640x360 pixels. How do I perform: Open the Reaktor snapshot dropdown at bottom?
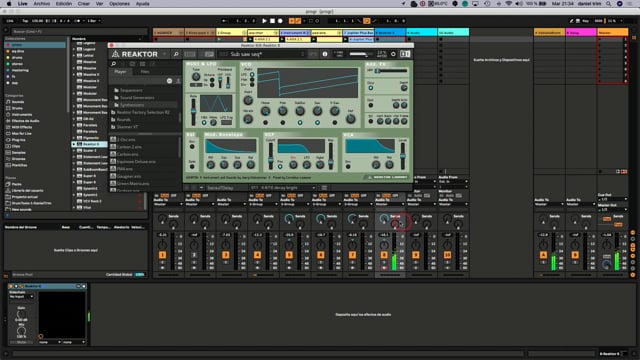pos(283,188)
